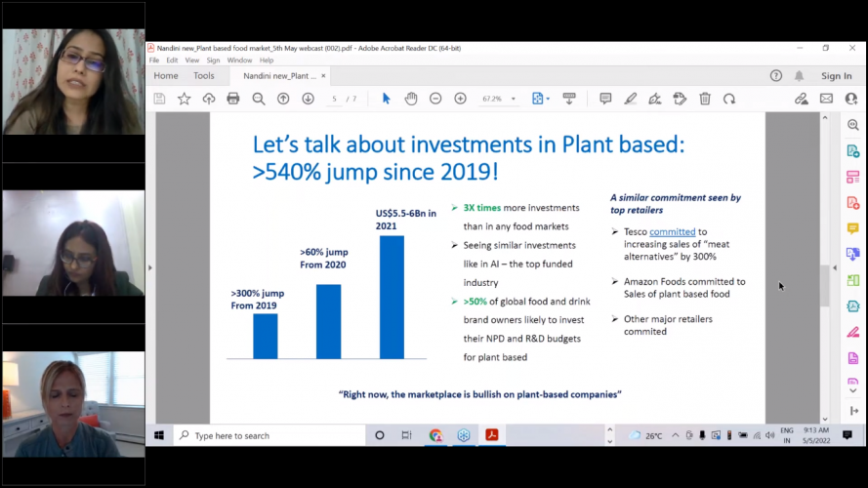Screen dimensions: 868x488
Task: Rotate the page view
Action: [x=729, y=99]
